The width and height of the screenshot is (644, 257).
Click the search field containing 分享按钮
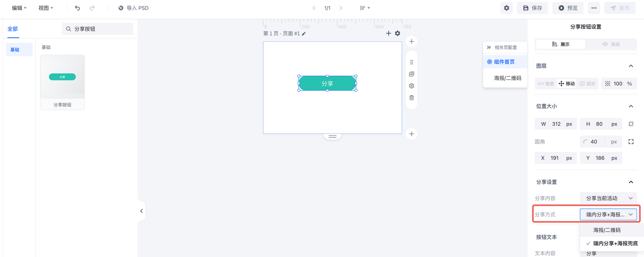coord(98,29)
